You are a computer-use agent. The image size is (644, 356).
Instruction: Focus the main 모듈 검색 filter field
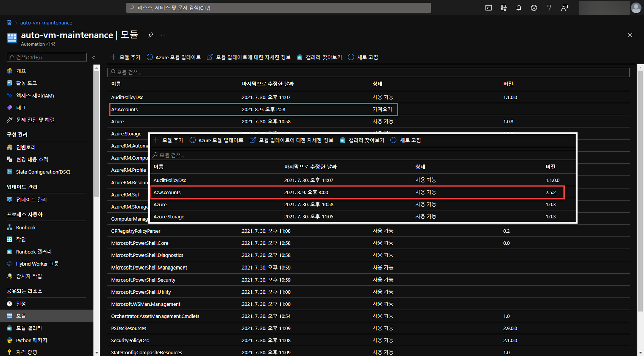click(x=369, y=72)
